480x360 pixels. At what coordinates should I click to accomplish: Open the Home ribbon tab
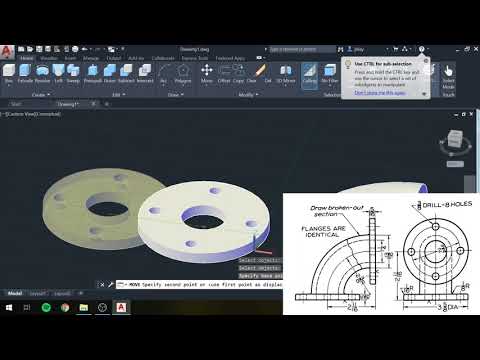point(27,58)
